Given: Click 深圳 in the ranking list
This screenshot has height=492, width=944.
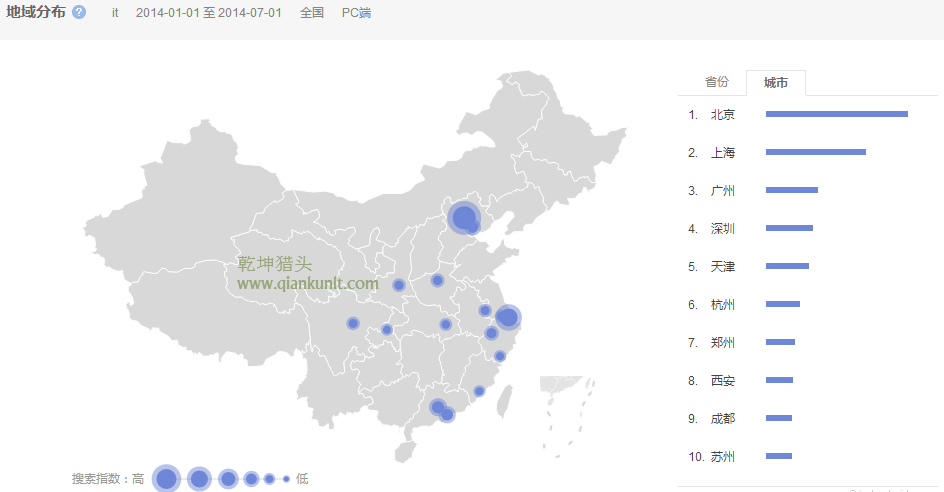Looking at the screenshot, I should coord(722,228).
